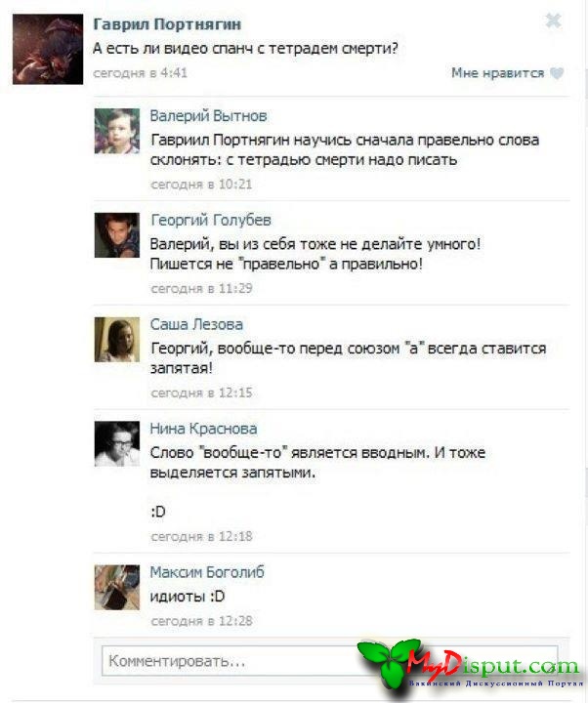Viewport: 588px width, 703px height.
Task: Focus the Комментировать comment field
Action: click(x=330, y=661)
